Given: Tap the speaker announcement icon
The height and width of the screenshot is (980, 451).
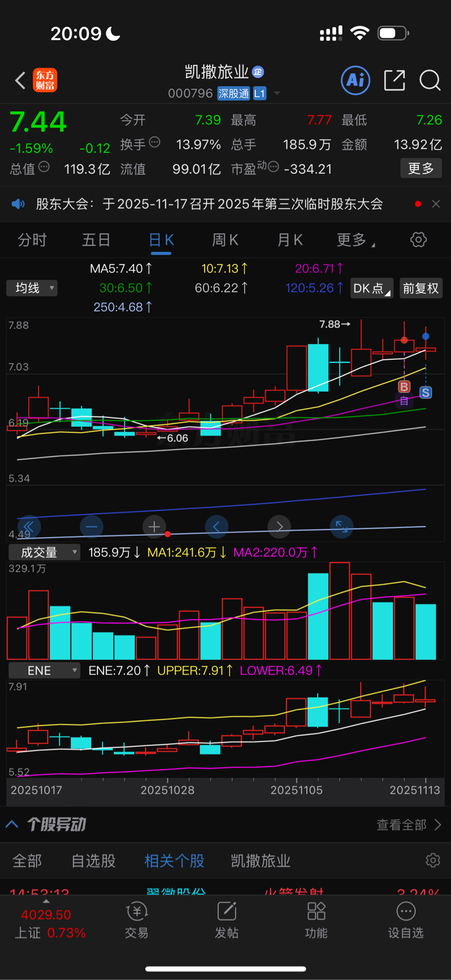Looking at the screenshot, I should (18, 204).
